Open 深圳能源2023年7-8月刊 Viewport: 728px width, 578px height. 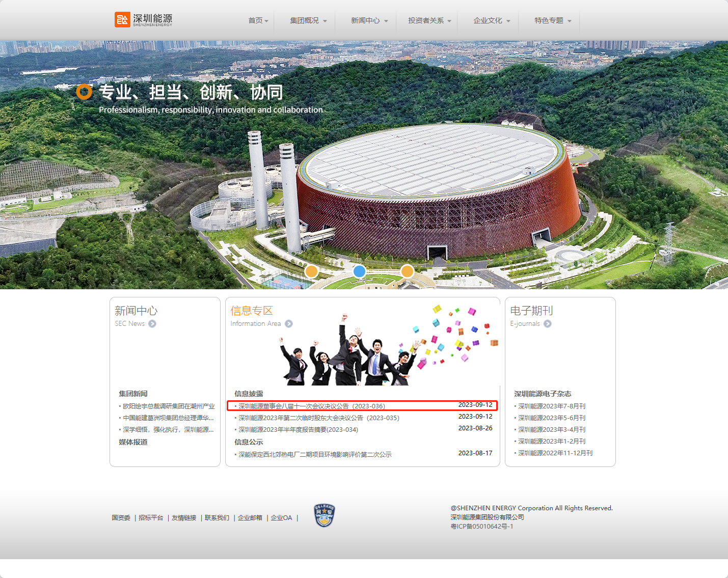(552, 406)
